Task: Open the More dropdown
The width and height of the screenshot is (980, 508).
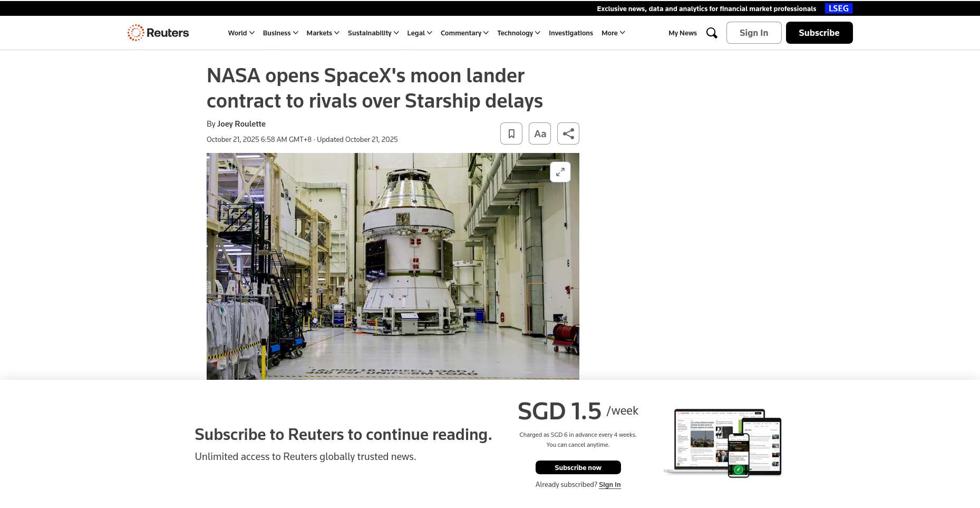Action: tap(613, 33)
